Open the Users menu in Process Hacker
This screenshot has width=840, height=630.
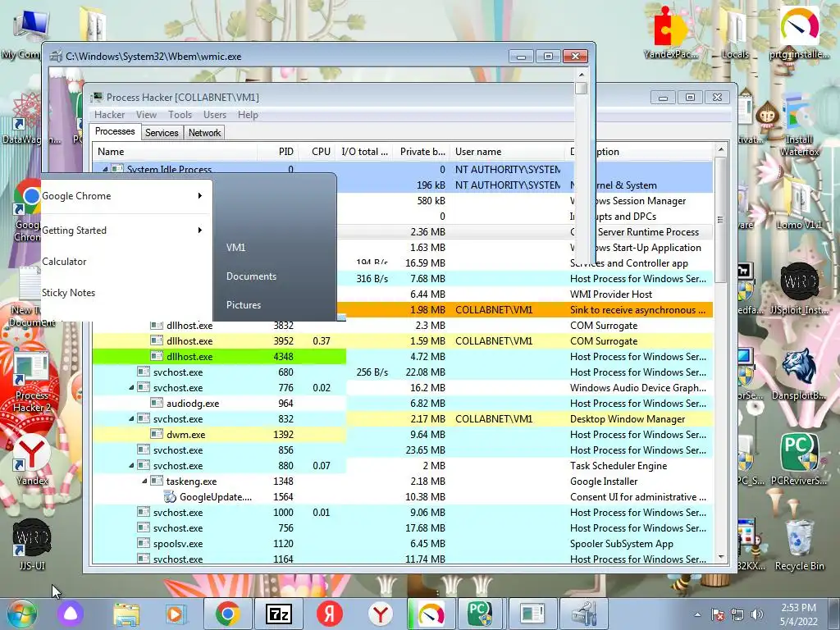pos(214,115)
